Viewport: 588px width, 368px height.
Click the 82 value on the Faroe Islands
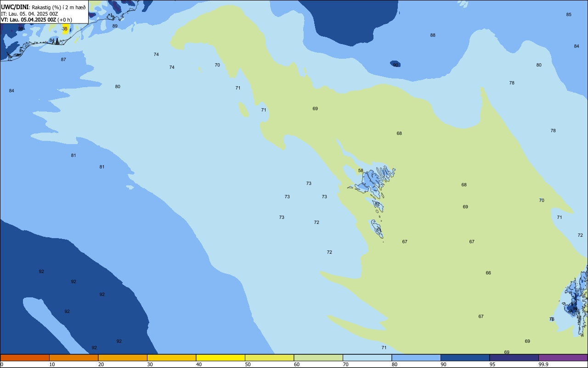click(x=377, y=204)
